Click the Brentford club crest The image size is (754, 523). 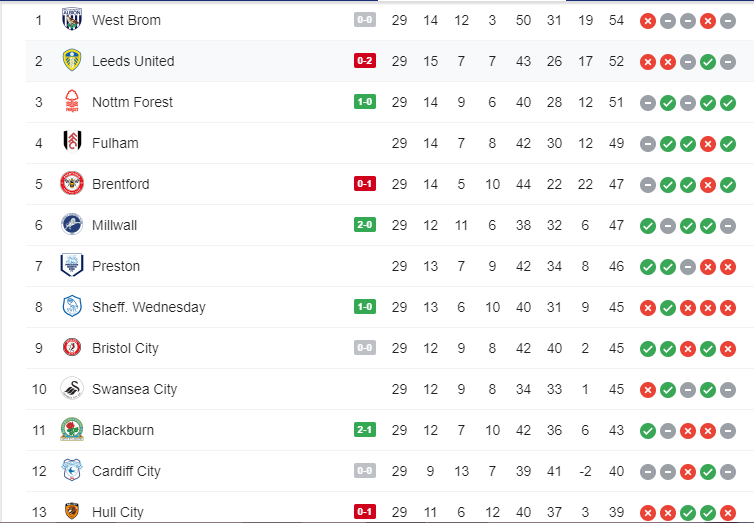click(x=71, y=184)
